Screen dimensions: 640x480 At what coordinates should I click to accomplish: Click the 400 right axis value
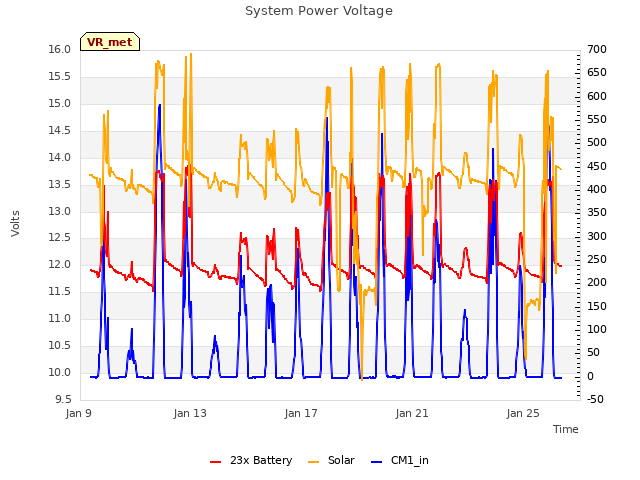point(597,189)
